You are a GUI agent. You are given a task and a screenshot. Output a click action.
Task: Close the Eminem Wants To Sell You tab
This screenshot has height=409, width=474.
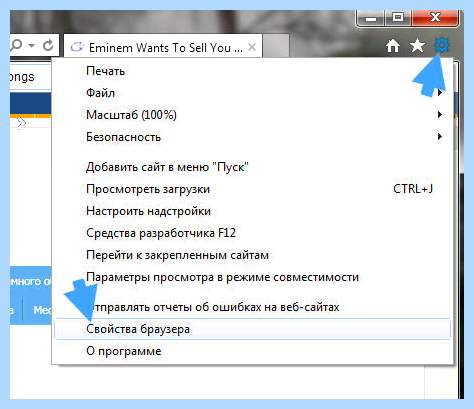[252, 47]
